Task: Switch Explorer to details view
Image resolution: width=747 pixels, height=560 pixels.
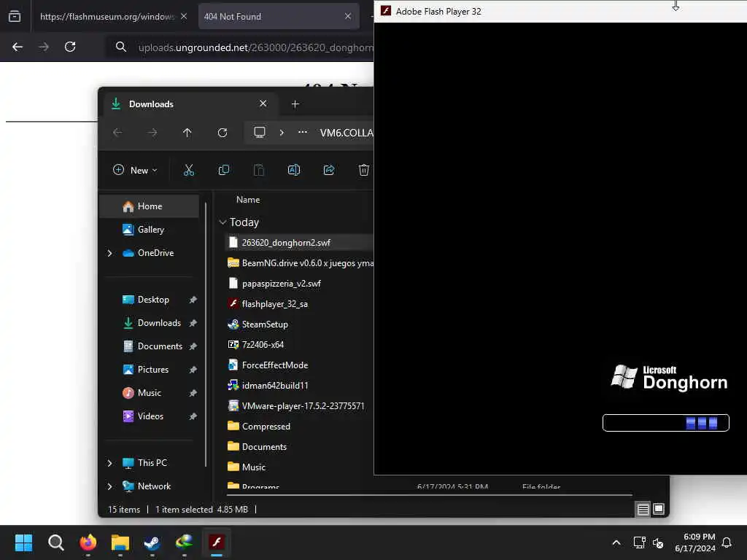Action: coord(643,510)
